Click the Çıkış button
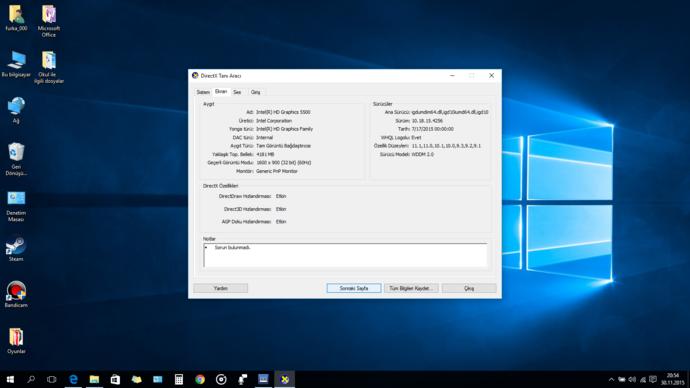Image resolution: width=690 pixels, height=388 pixels. 469,288
